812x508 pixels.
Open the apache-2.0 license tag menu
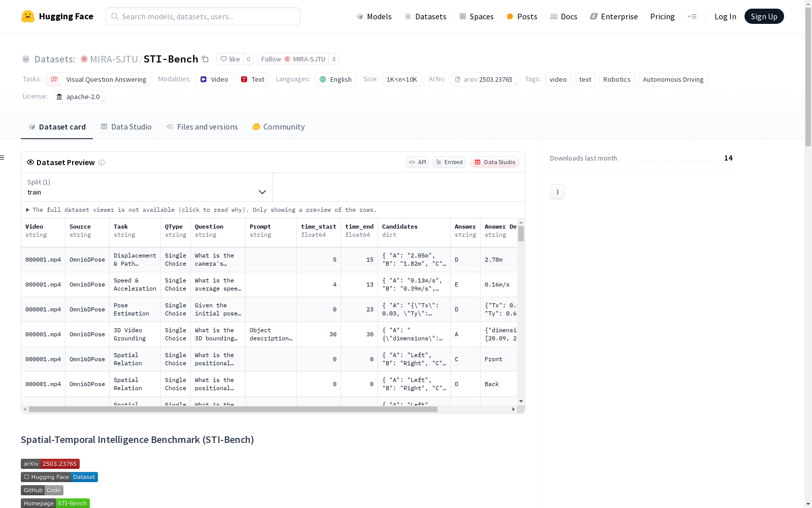coord(78,97)
